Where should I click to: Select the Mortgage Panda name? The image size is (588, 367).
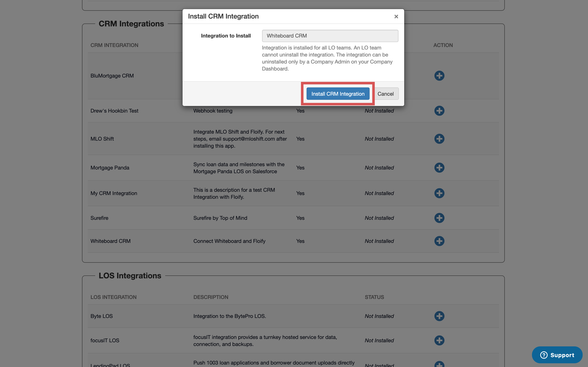pyautogui.click(x=110, y=168)
